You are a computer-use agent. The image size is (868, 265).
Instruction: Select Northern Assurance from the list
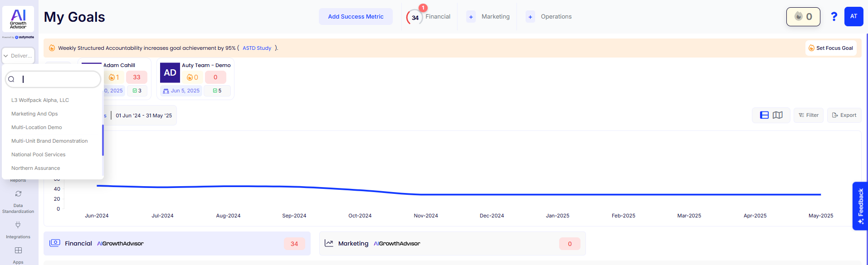(35, 168)
